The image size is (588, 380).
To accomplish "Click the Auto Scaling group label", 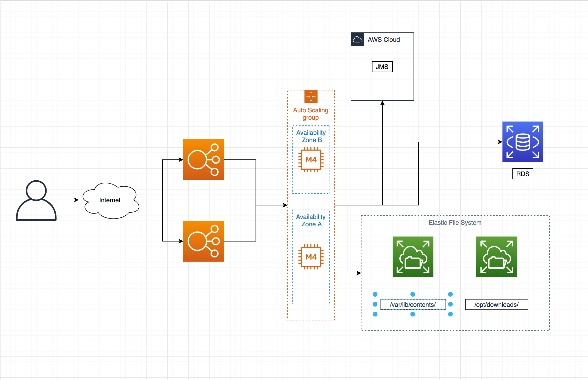I will click(311, 114).
